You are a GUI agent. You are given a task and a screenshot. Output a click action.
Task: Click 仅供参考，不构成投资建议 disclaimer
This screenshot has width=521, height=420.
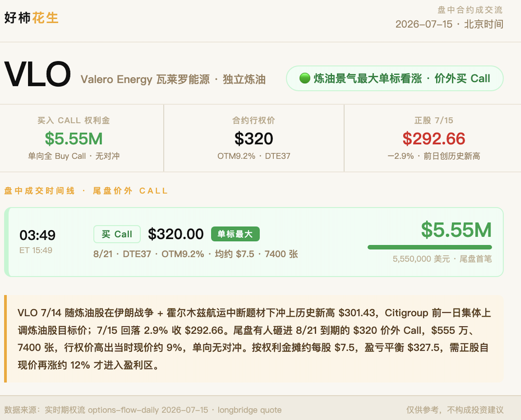pyautogui.click(x=455, y=410)
